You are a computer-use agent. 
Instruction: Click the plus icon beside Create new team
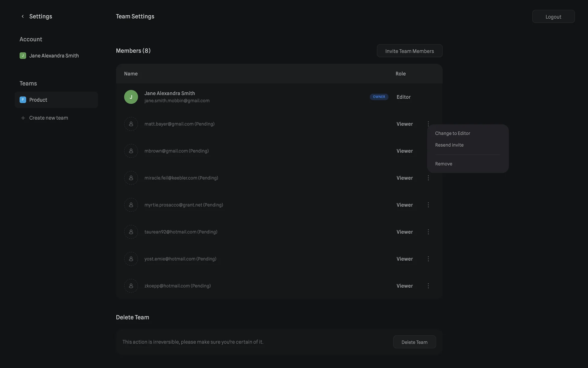coord(23,118)
